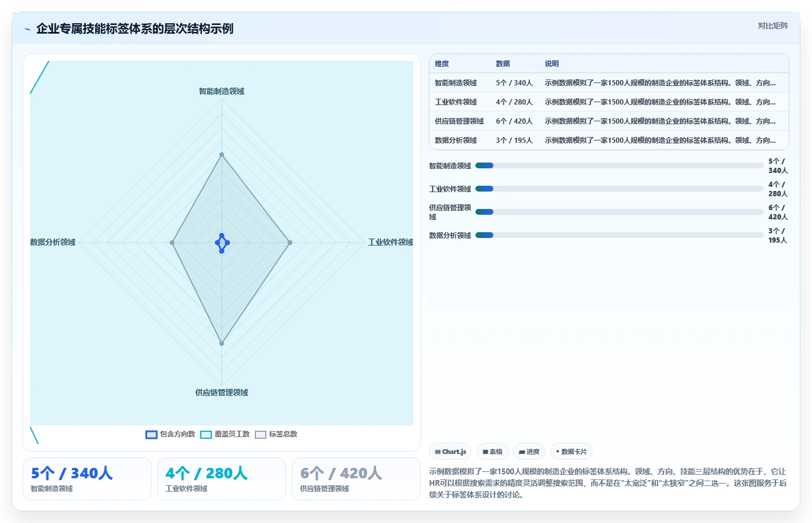Click the radar data point on 智能制造领域 axis
The width and height of the screenshot is (812, 523).
tap(222, 155)
